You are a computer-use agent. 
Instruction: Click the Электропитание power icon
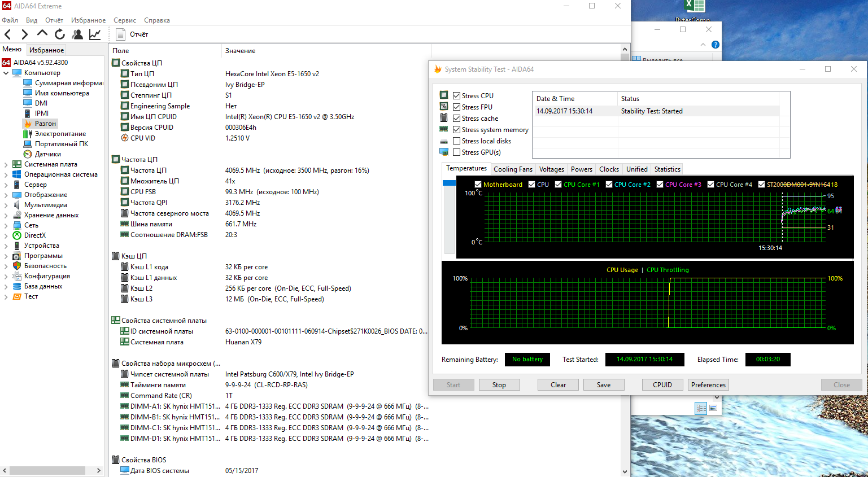(28, 134)
